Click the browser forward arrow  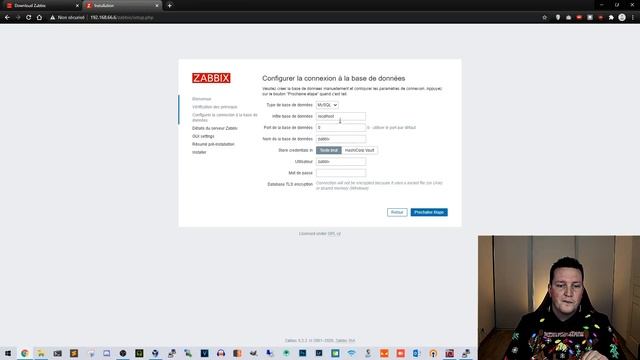[18, 18]
